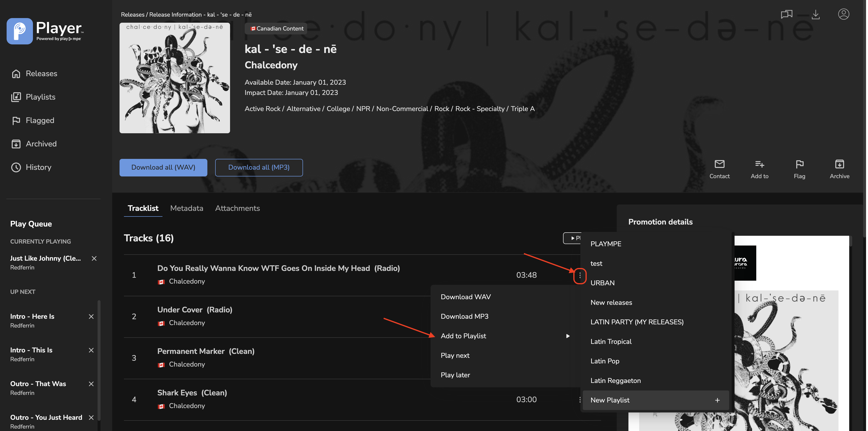The height and width of the screenshot is (431, 868).
Task: Choose Play next from context menu
Action: 505,356
